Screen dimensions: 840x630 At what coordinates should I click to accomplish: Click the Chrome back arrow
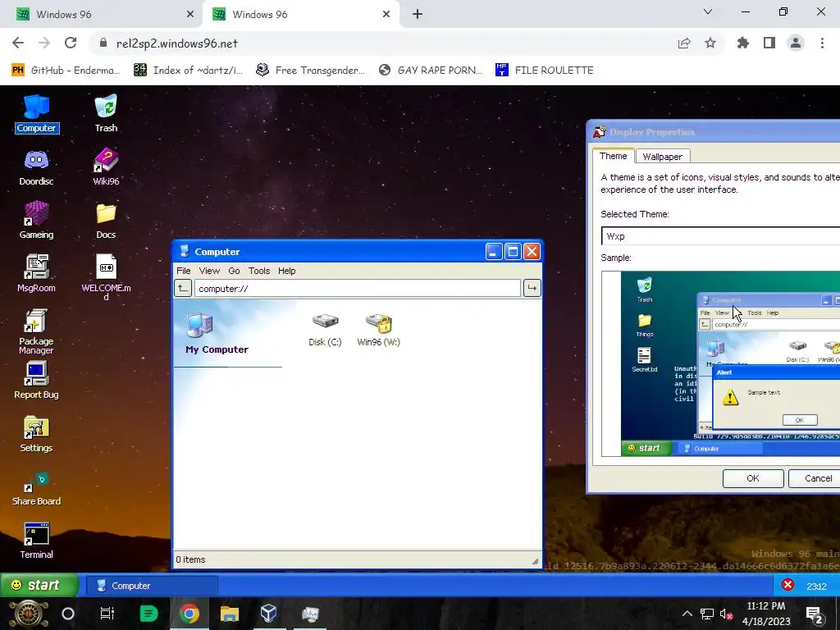tap(18, 43)
